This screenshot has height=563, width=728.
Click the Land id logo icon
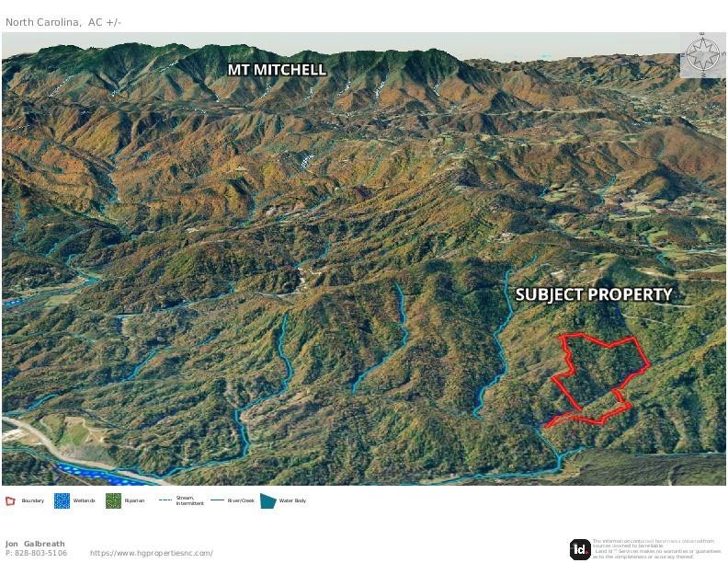tap(580, 549)
